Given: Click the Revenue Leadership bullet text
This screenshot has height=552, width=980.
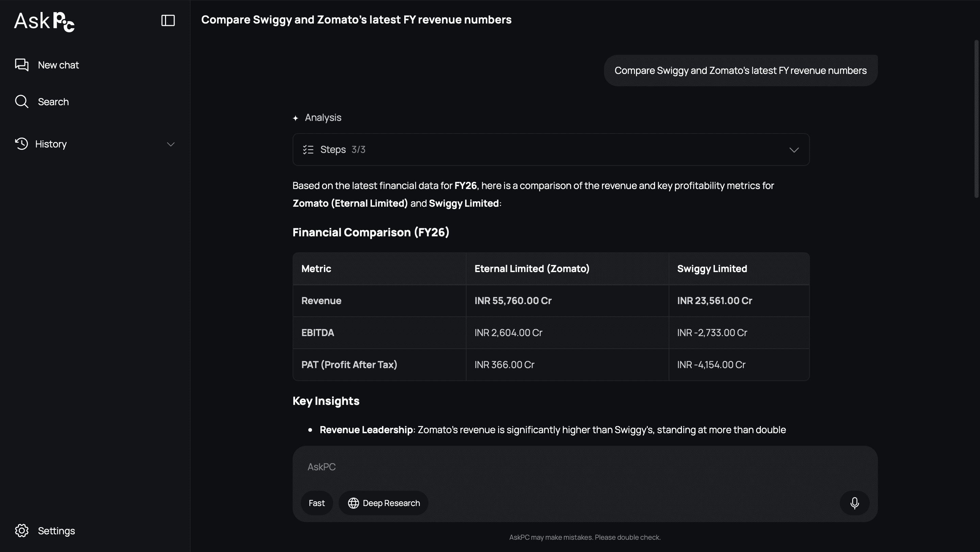Looking at the screenshot, I should tap(552, 430).
